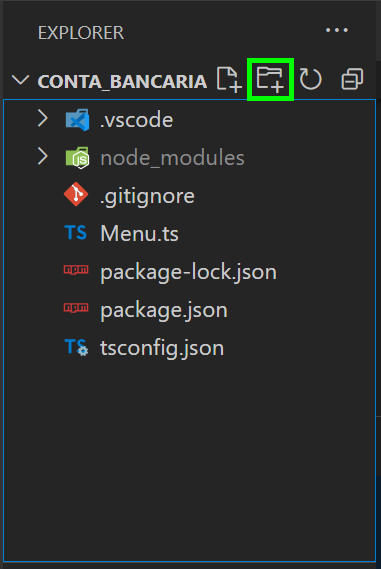The height and width of the screenshot is (569, 381).
Task: Collapse the CONTA_BANCARIA section chevron
Action: click(20, 80)
